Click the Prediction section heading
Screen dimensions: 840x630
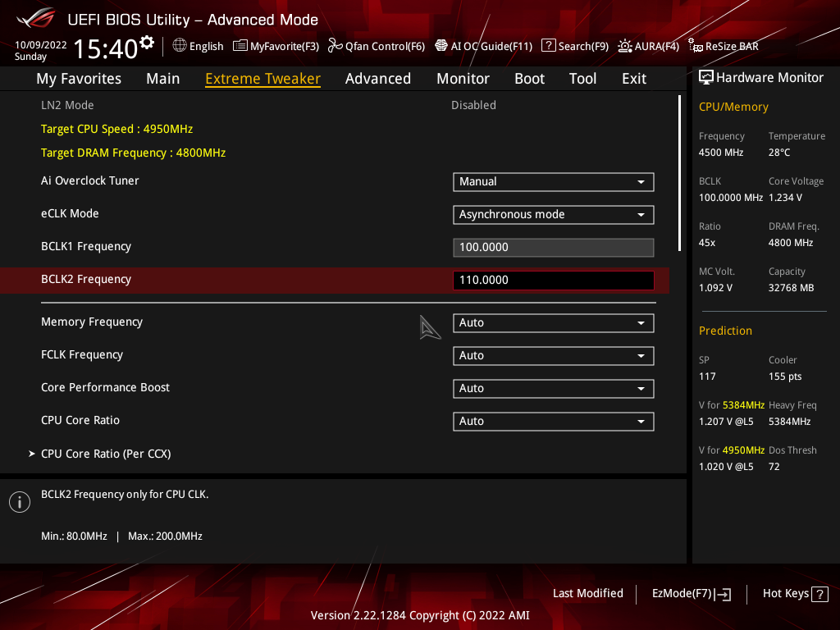(725, 331)
